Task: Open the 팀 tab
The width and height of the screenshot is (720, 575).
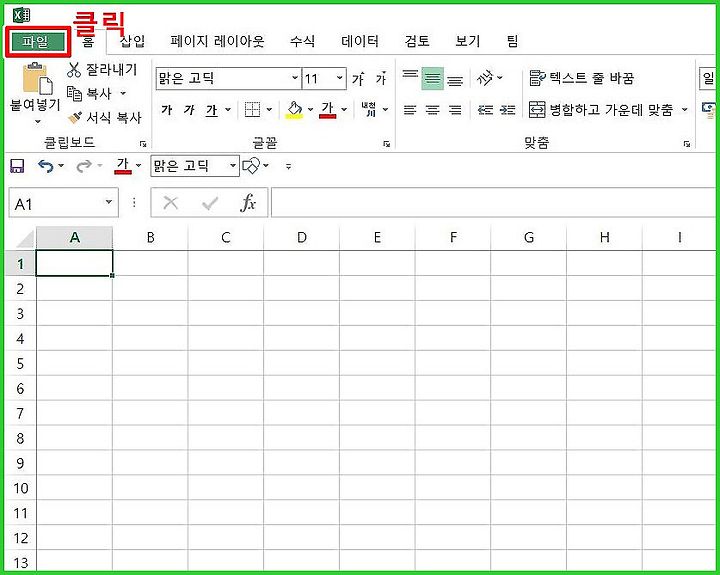Action: (x=512, y=41)
